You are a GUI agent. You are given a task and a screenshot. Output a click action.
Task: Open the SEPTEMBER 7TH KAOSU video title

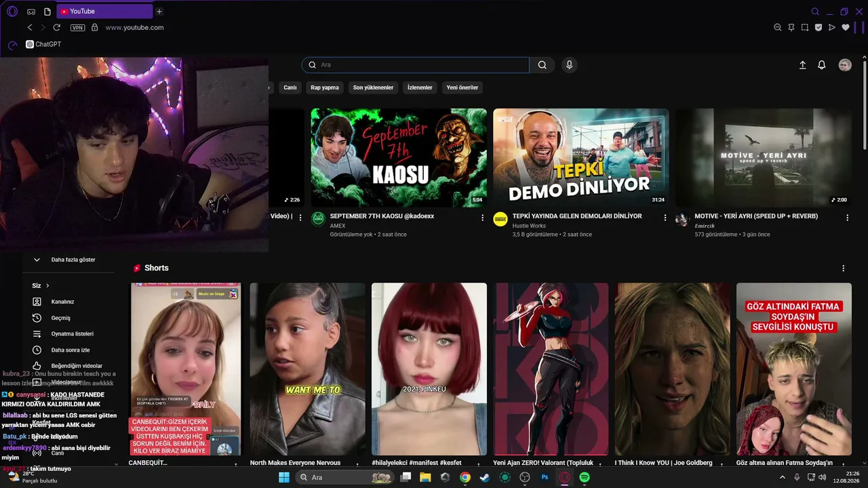pos(382,216)
